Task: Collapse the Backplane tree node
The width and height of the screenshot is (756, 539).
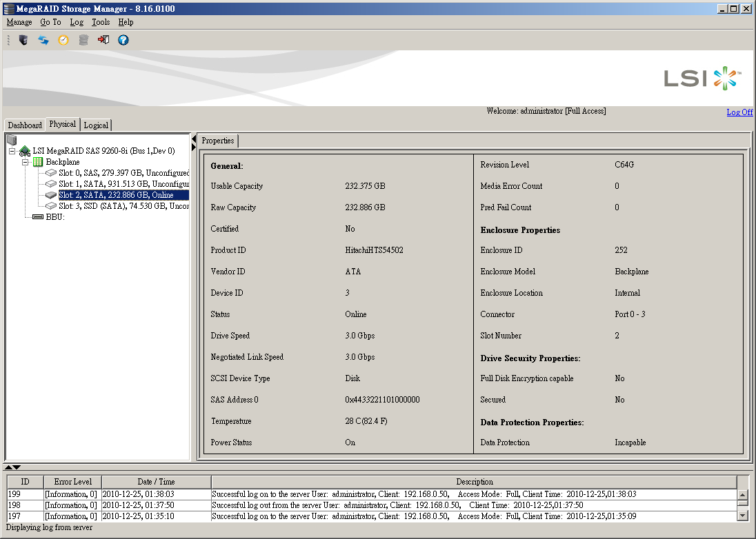Action: point(26,162)
